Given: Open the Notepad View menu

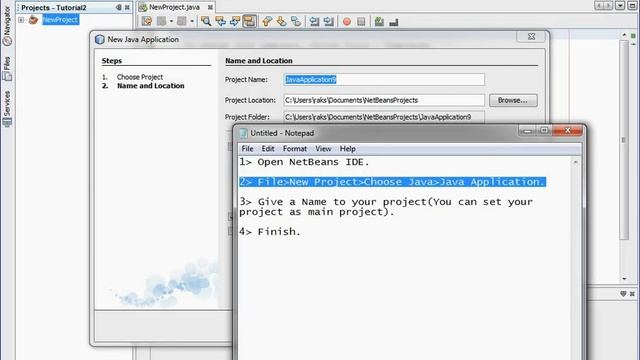Looking at the screenshot, I should [323, 149].
